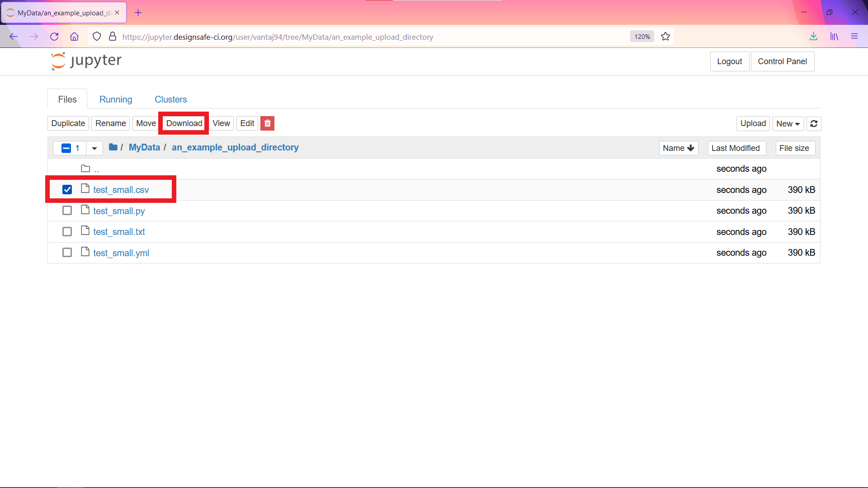Refresh the file list icon
868x488 pixels.
(x=814, y=123)
